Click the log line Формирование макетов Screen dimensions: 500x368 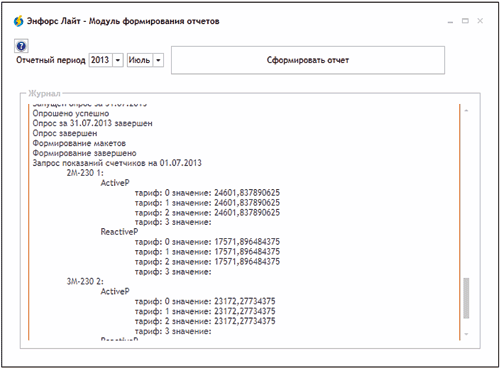tap(79, 143)
